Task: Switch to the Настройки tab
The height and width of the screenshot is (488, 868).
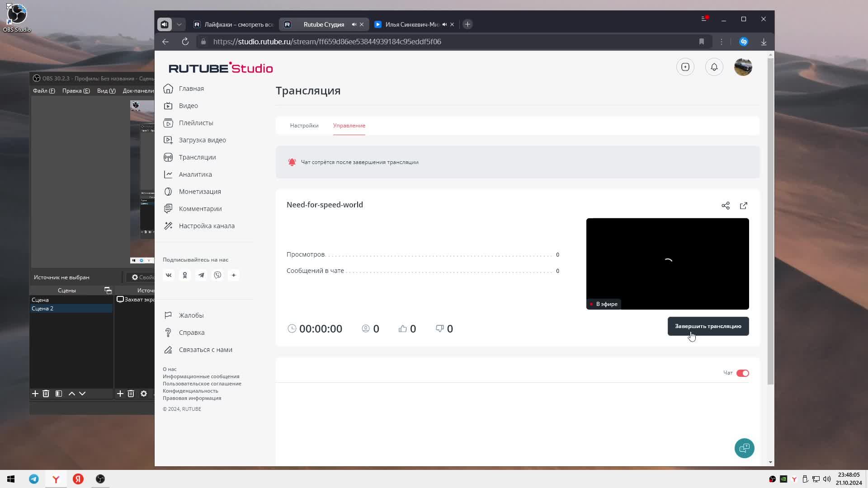Action: (x=304, y=126)
